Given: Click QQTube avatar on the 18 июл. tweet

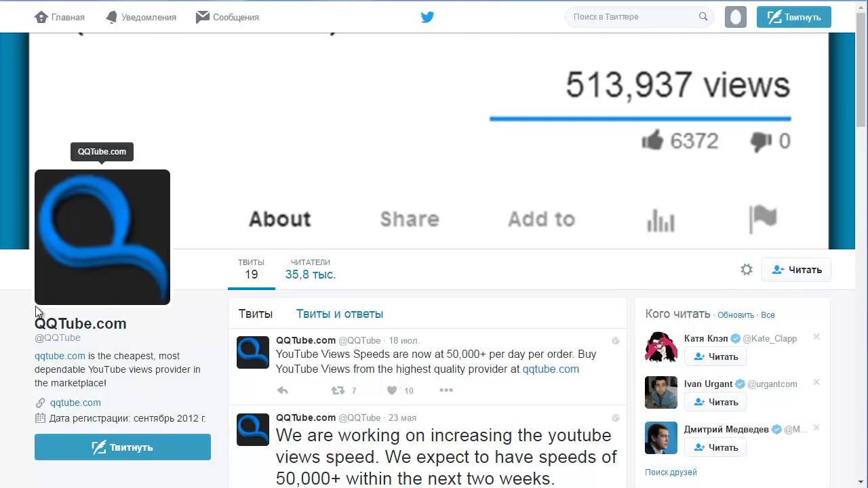Looking at the screenshot, I should 253,352.
